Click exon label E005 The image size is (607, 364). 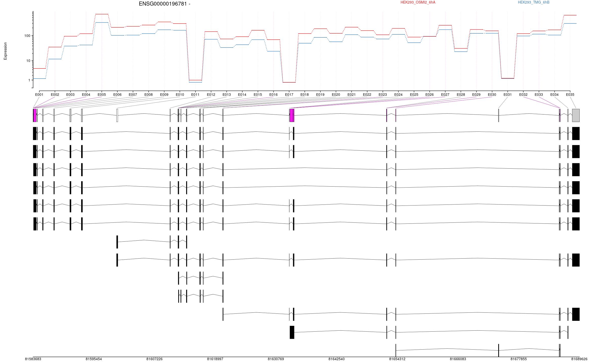point(102,95)
